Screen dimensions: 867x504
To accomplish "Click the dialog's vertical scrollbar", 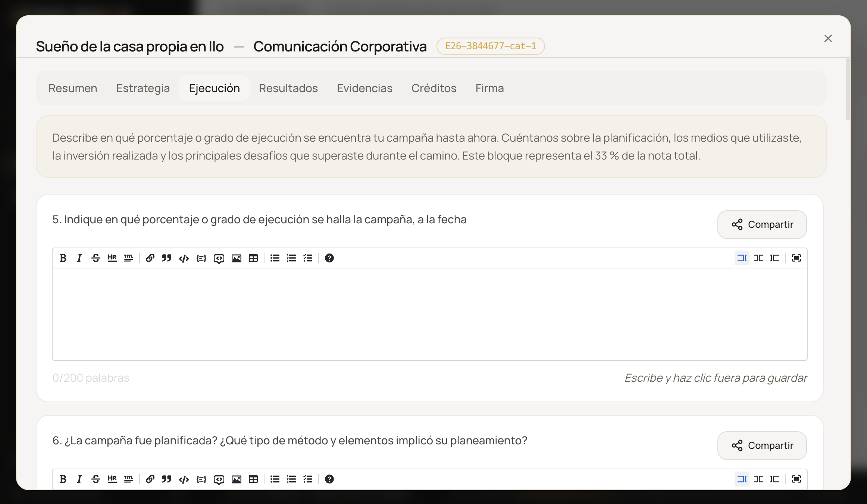I will pyautogui.click(x=848, y=89).
